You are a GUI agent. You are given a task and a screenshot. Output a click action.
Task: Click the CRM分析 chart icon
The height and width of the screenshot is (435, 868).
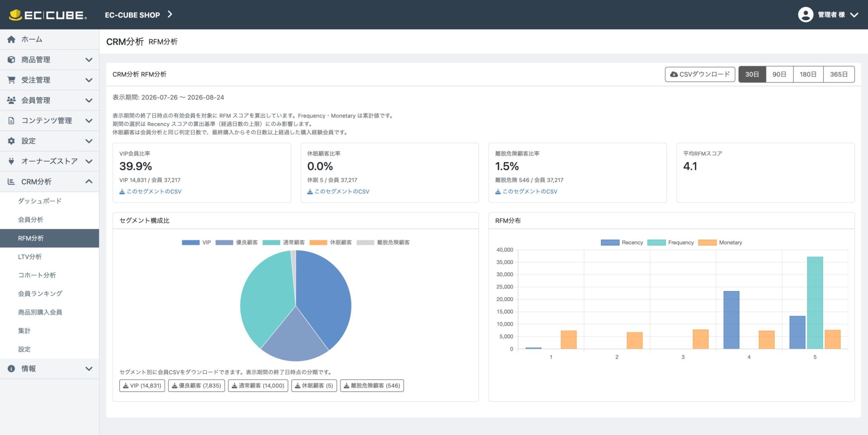click(x=11, y=182)
